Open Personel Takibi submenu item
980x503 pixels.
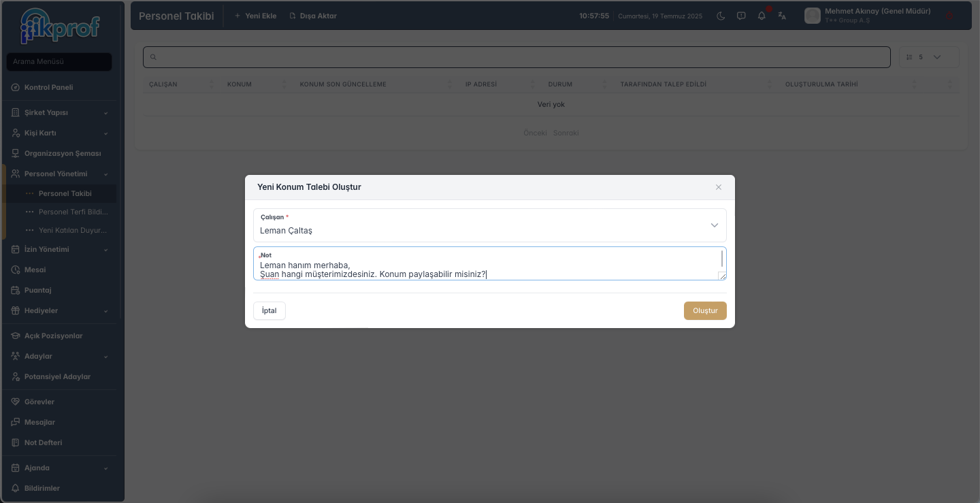tap(65, 193)
